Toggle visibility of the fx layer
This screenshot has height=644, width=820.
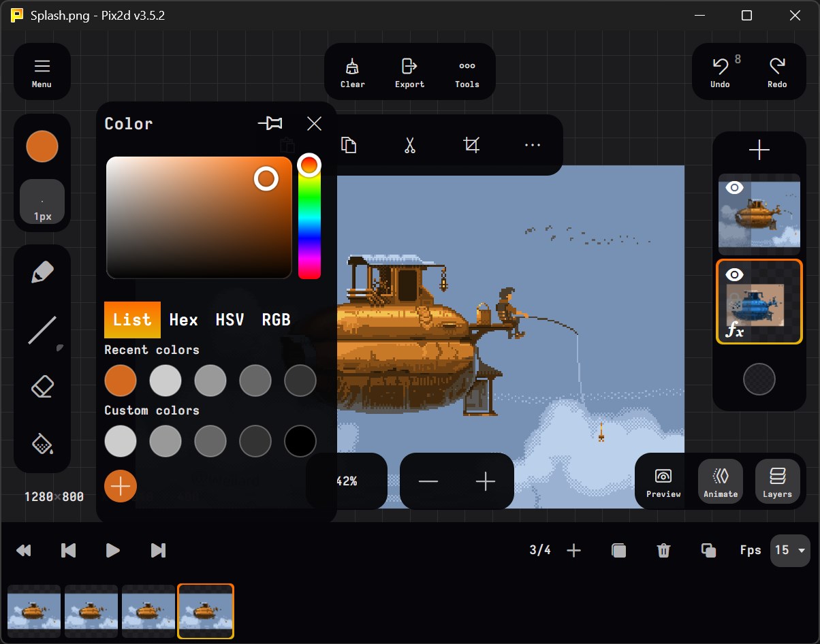tap(734, 275)
